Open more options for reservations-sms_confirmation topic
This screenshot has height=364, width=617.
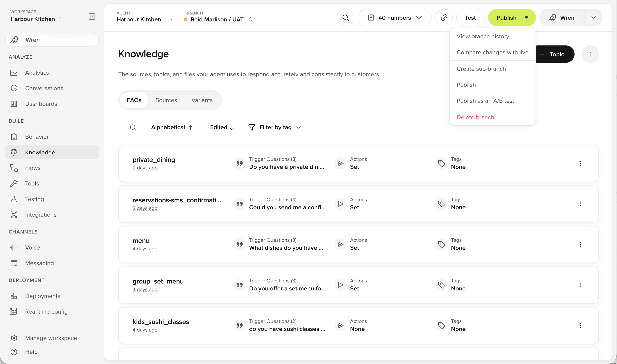tap(580, 204)
